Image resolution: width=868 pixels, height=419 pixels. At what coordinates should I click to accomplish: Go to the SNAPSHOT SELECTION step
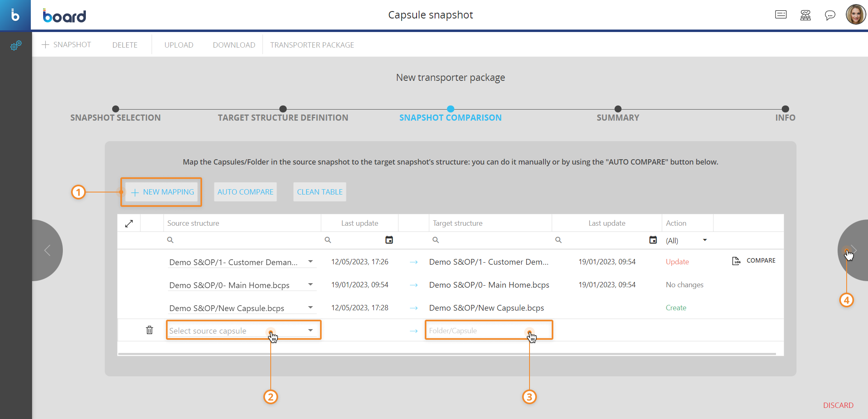click(x=115, y=118)
